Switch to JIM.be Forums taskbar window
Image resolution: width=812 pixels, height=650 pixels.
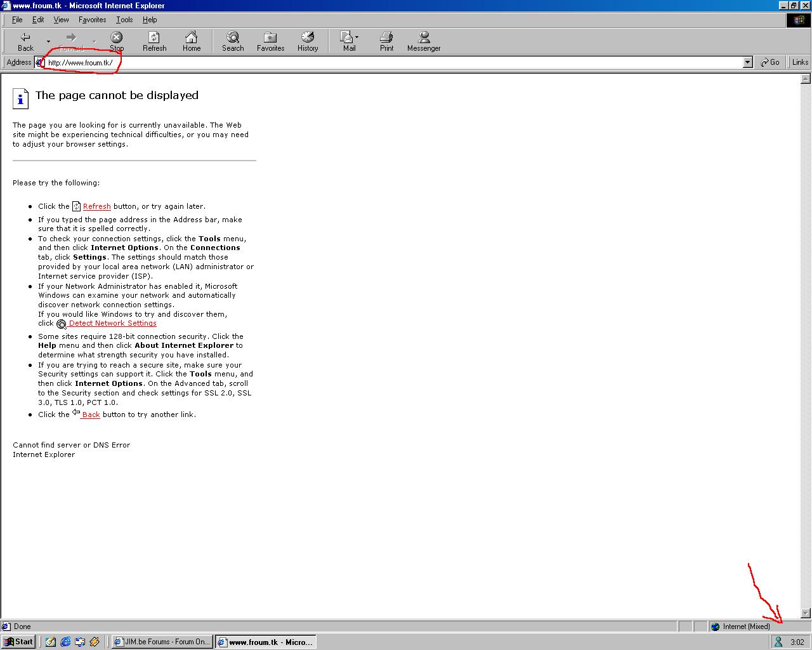[x=162, y=642]
